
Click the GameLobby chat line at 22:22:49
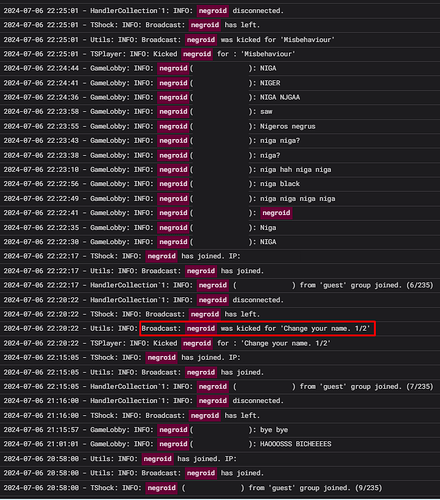pyautogui.click(x=220, y=199)
